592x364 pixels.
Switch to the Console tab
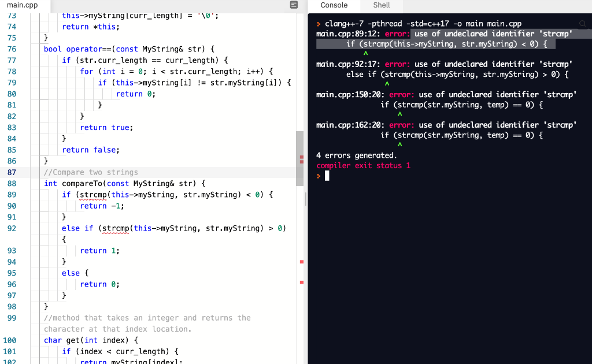tap(333, 5)
